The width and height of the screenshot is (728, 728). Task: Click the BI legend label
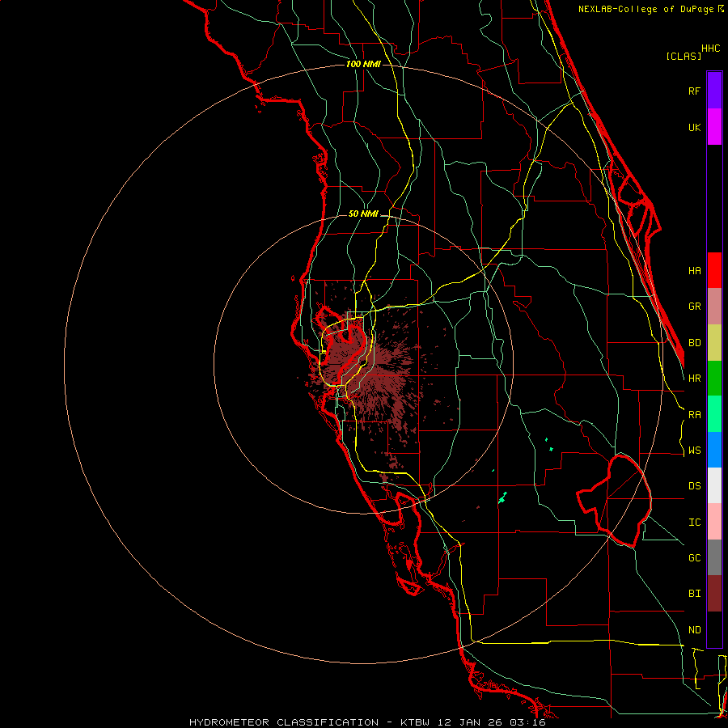pos(695,594)
